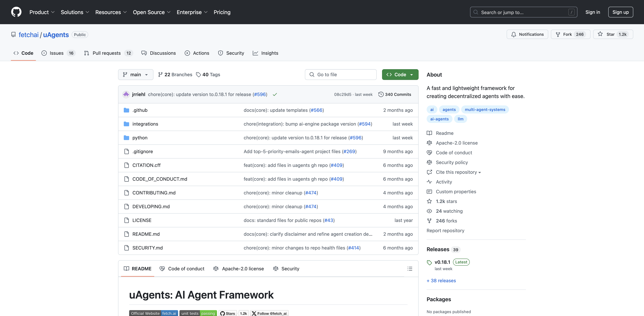Click the Custom properties icon
Viewport: 644px width, 316px height.
pyautogui.click(x=429, y=192)
